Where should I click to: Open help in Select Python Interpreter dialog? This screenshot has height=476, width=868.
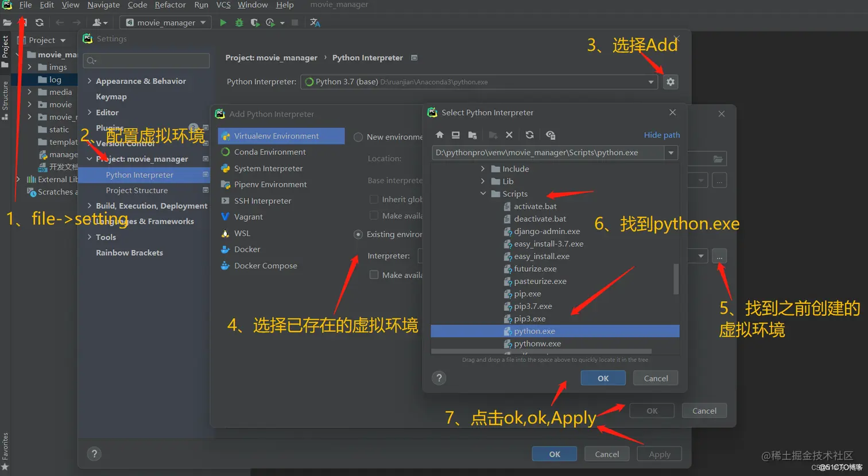pyautogui.click(x=439, y=378)
